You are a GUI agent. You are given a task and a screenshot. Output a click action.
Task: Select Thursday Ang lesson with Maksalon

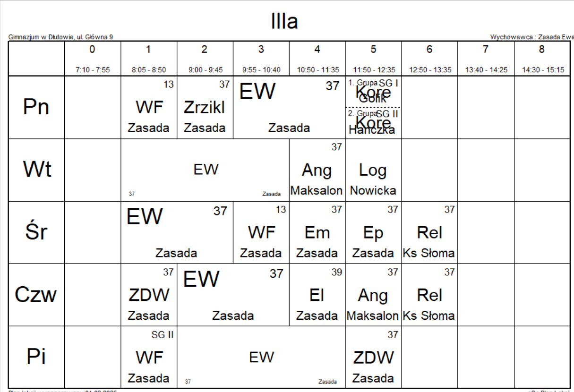(373, 295)
